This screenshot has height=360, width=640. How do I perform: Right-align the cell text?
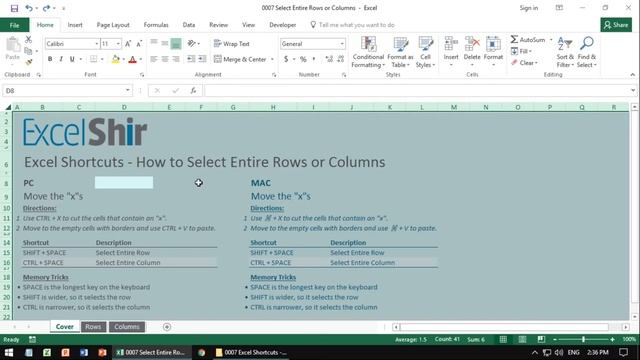tap(176, 59)
